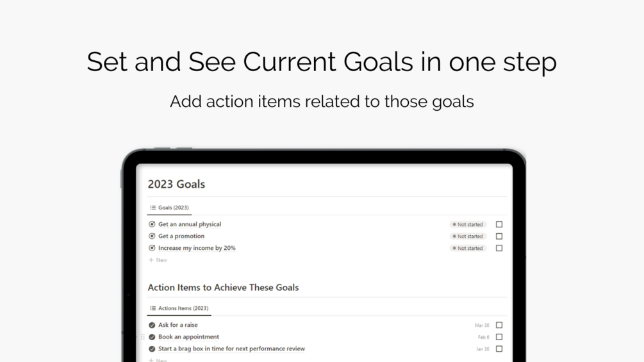
Task: Click target icon beside 'Get an annual physical'
Action: (x=152, y=224)
